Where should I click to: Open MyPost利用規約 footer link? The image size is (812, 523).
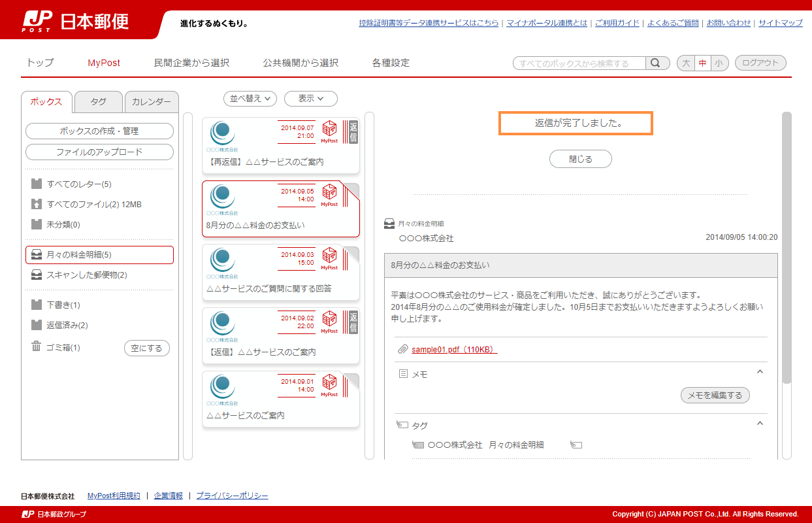tap(114, 496)
